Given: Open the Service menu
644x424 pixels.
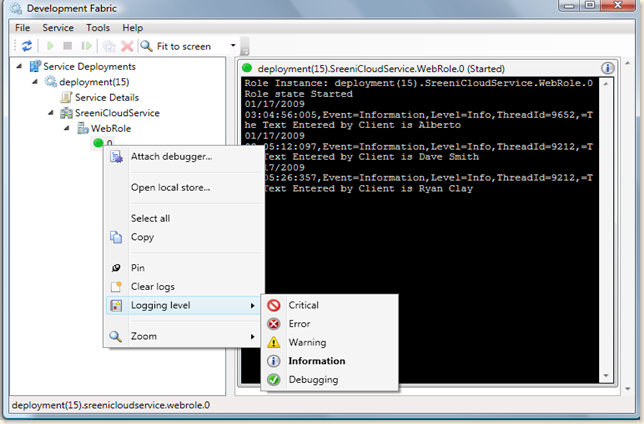Looking at the screenshot, I should (58, 28).
